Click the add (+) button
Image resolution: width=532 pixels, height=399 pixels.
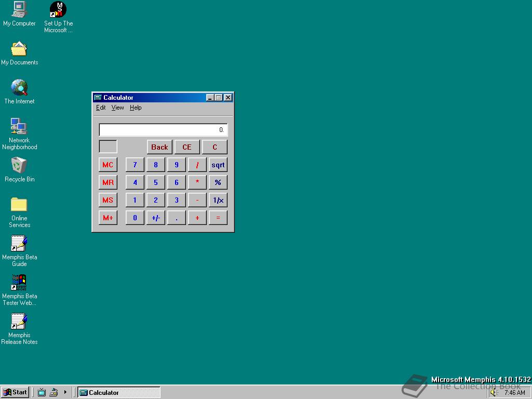point(197,218)
